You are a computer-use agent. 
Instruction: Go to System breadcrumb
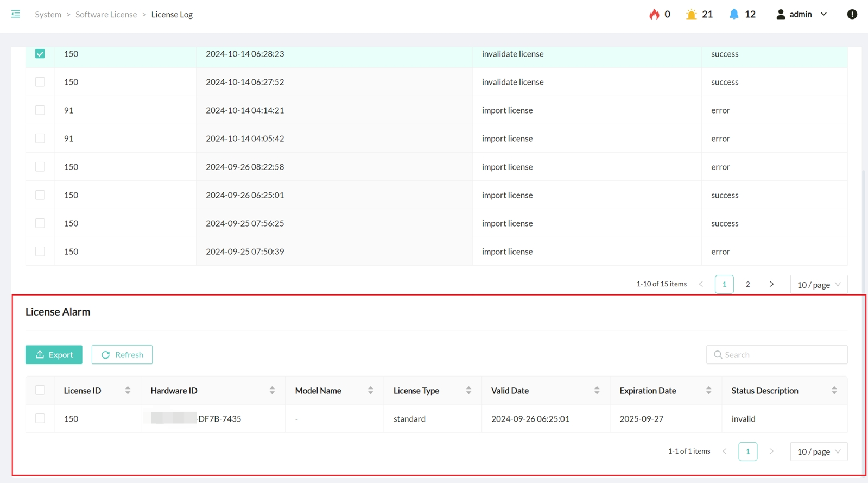coord(48,15)
